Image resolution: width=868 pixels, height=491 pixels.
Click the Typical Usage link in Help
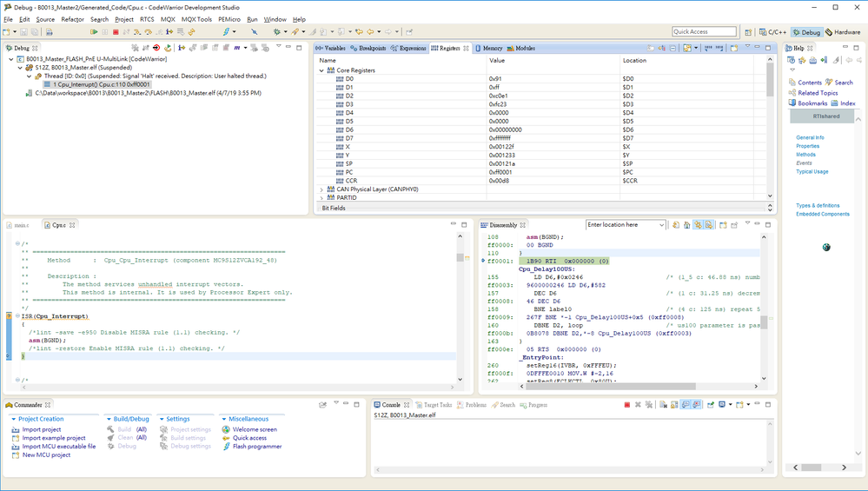(812, 171)
